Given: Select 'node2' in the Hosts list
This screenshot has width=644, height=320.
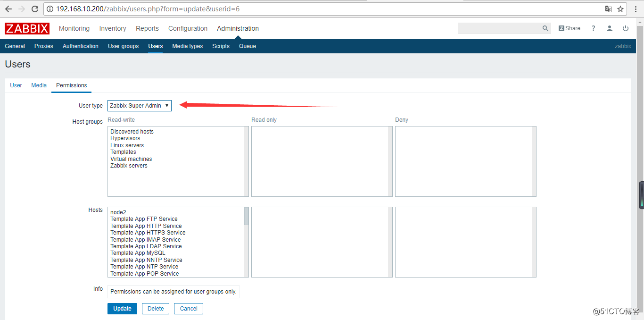Looking at the screenshot, I should (118, 212).
